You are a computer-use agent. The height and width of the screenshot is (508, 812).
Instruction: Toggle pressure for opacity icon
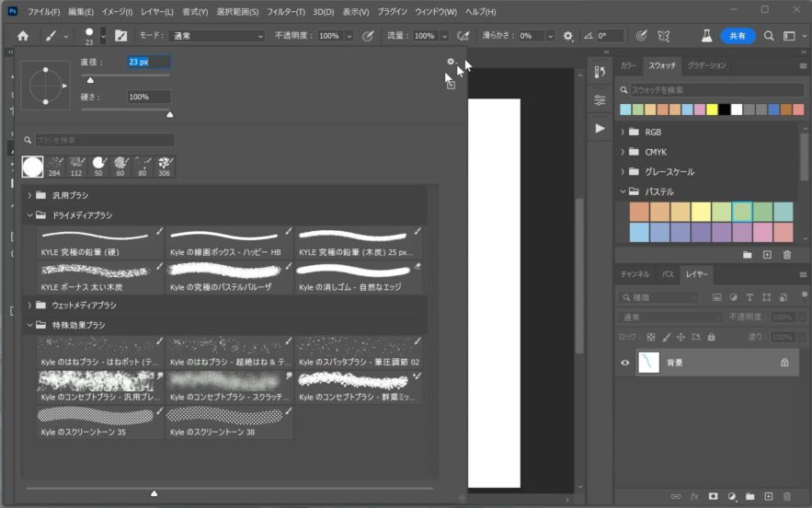point(368,36)
